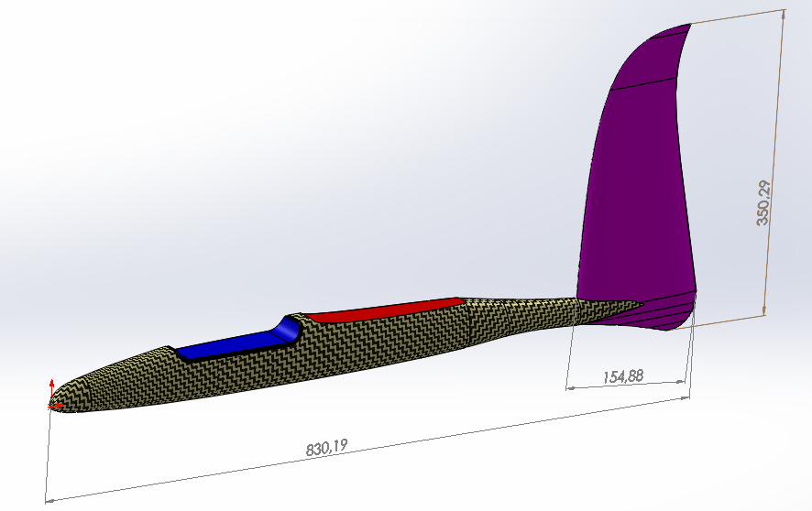
Task: Click the bottom arrow of the 350,29 dimension
Action: (763, 313)
